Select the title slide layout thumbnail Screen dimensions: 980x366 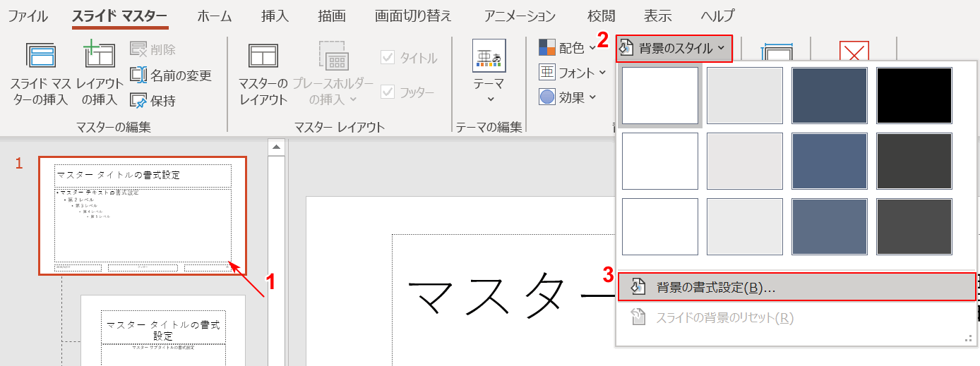pos(163,330)
